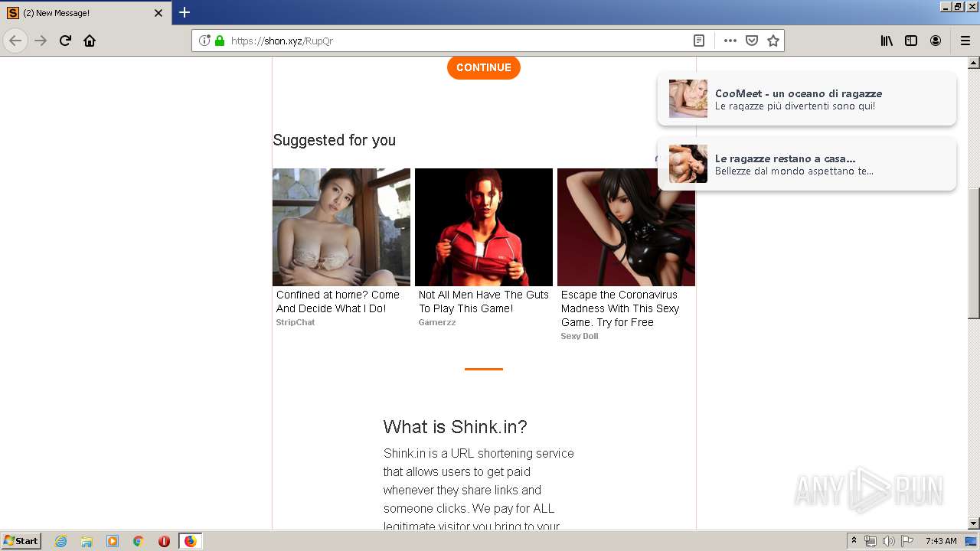The width and height of the screenshot is (980, 551).
Task: Click the taskbar clock showing 7:43 AM
Action: (x=941, y=541)
